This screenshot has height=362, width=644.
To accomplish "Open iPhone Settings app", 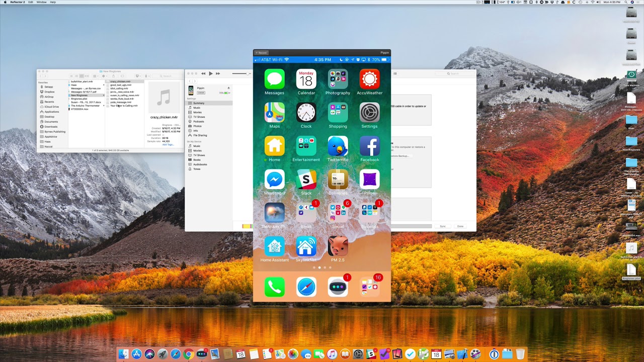I will (x=369, y=113).
